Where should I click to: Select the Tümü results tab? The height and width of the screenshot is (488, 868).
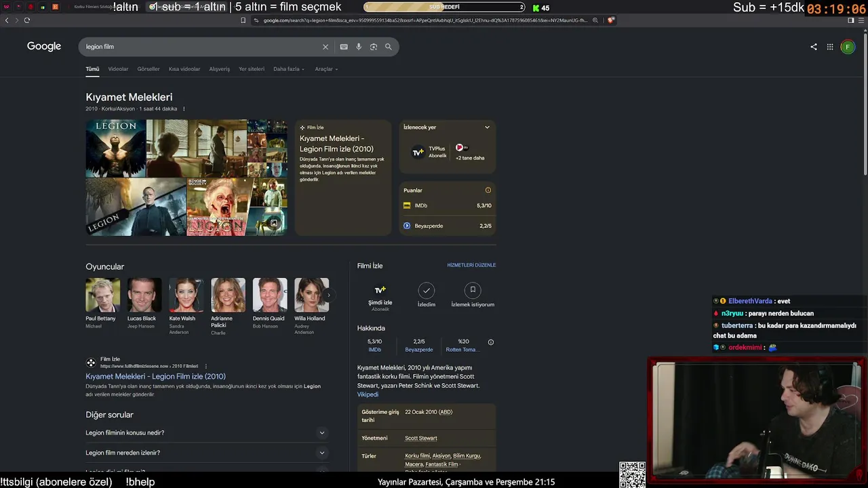(92, 69)
